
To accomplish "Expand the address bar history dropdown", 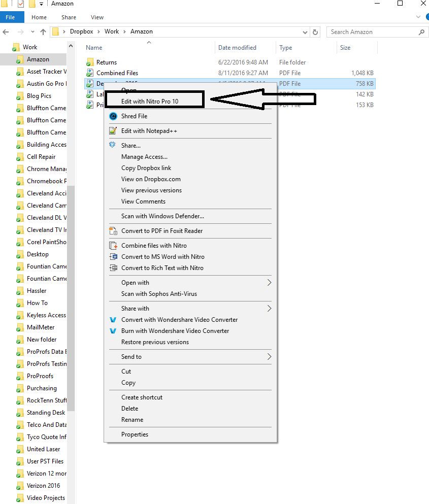I will pos(305,32).
